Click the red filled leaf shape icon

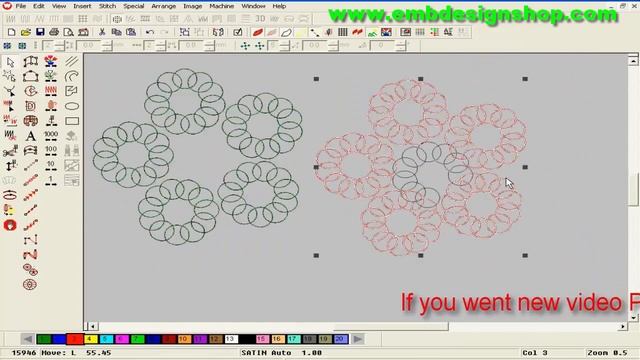click(258, 32)
